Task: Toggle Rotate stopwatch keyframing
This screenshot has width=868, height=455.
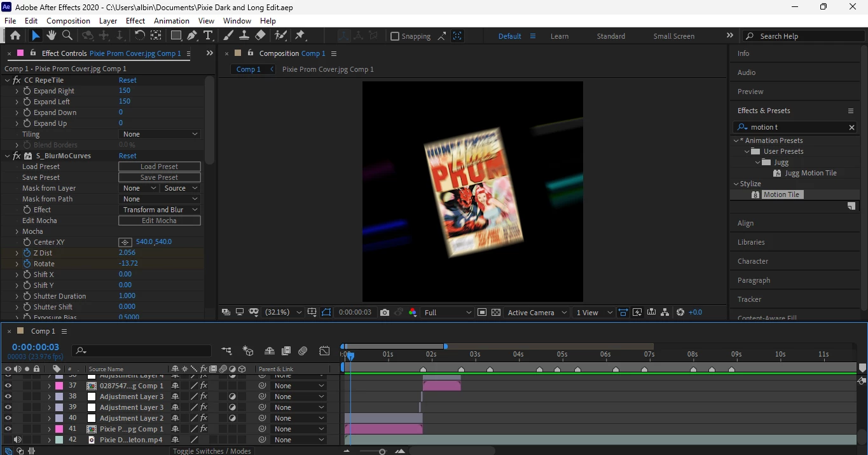Action: [27, 264]
